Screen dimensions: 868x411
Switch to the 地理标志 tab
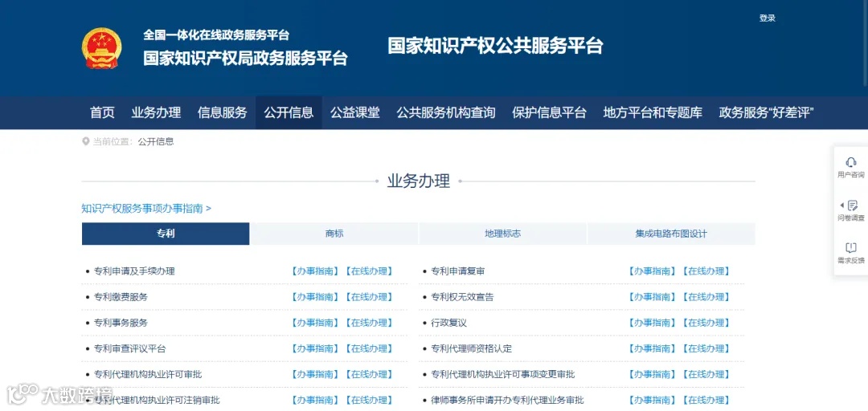pos(502,234)
